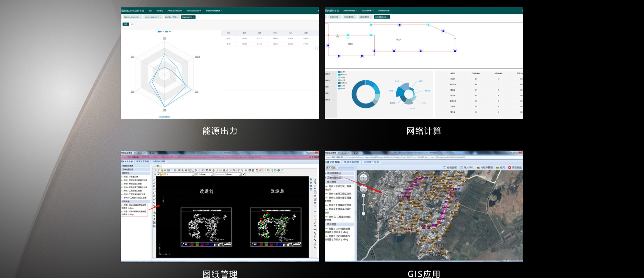Select the Line draw tool in drawing-management CAD viewer
This screenshot has height=278, width=644.
tap(154, 179)
